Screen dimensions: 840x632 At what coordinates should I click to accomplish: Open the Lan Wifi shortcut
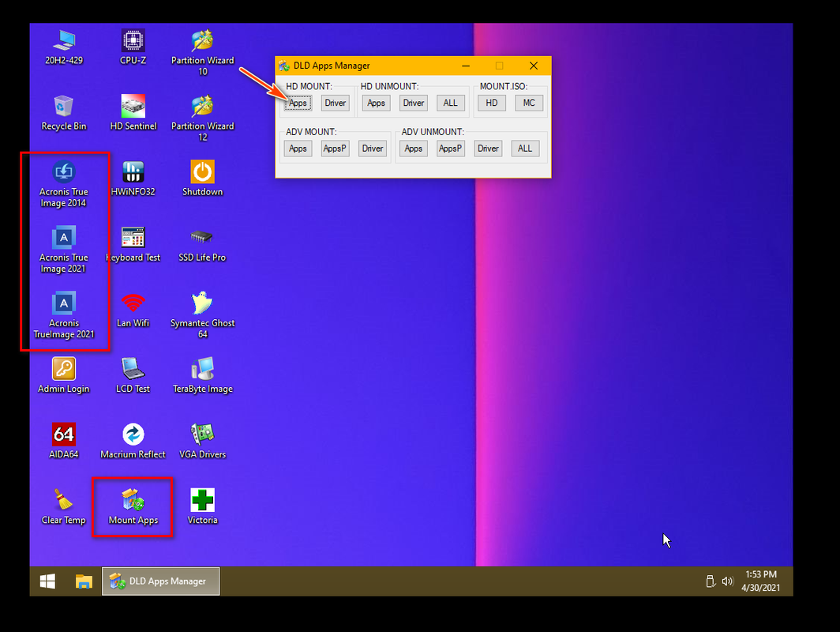pyautogui.click(x=133, y=310)
